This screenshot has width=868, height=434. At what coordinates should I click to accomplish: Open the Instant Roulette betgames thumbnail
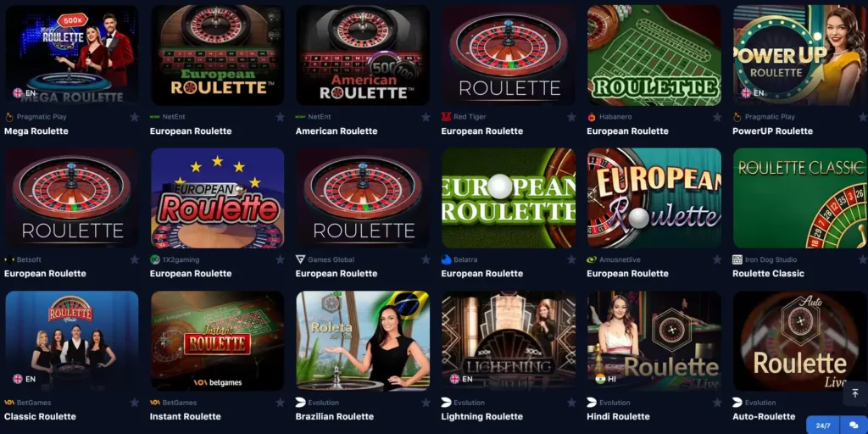(218, 341)
